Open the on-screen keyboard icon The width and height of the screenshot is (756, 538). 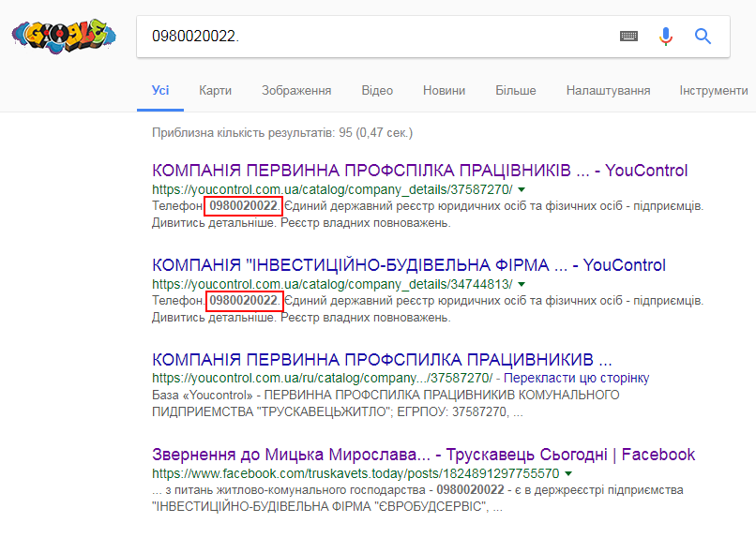(628, 37)
